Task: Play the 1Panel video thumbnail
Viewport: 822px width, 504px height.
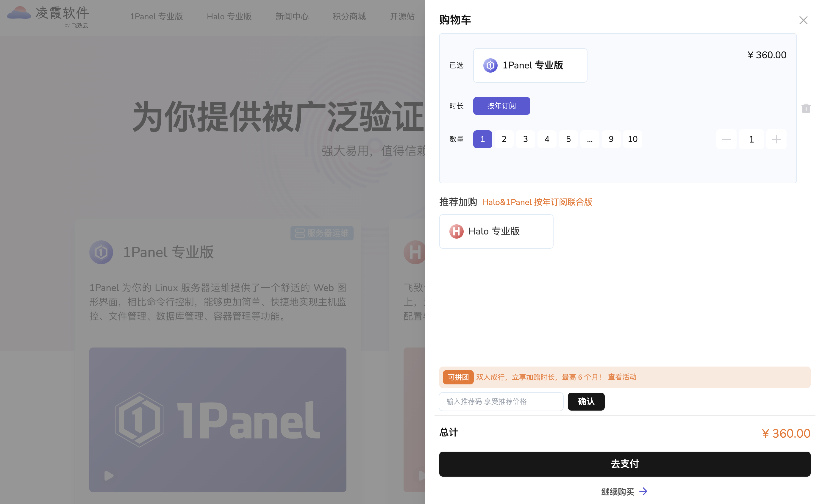Action: click(x=109, y=476)
